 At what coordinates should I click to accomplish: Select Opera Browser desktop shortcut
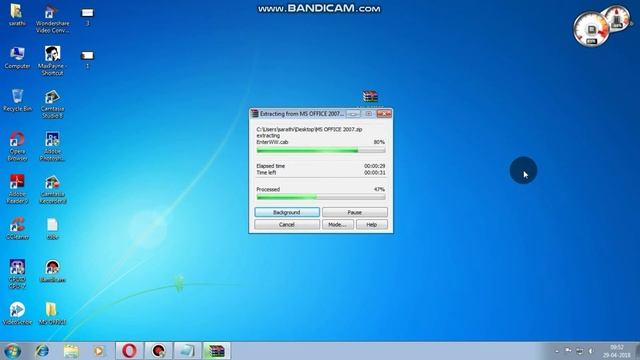click(x=17, y=146)
